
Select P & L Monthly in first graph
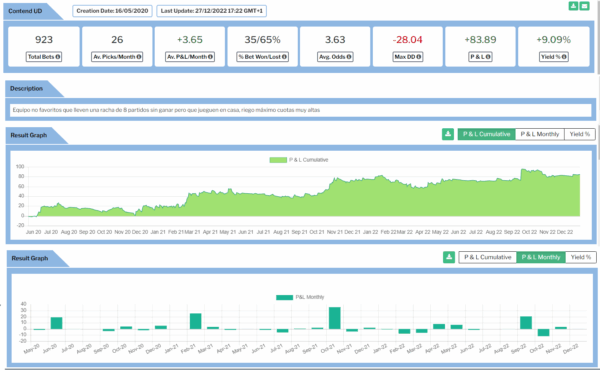point(540,134)
